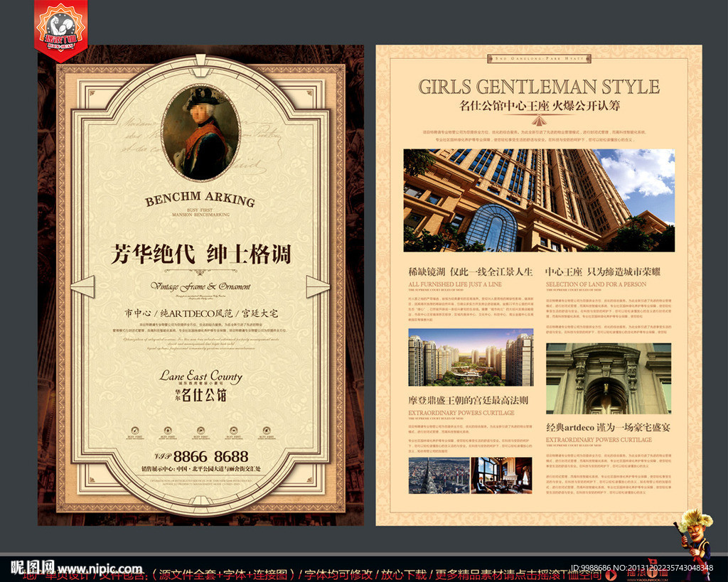728x582 pixels.
Task: Click the BENCHM ARKING arched title
Action: point(200,199)
